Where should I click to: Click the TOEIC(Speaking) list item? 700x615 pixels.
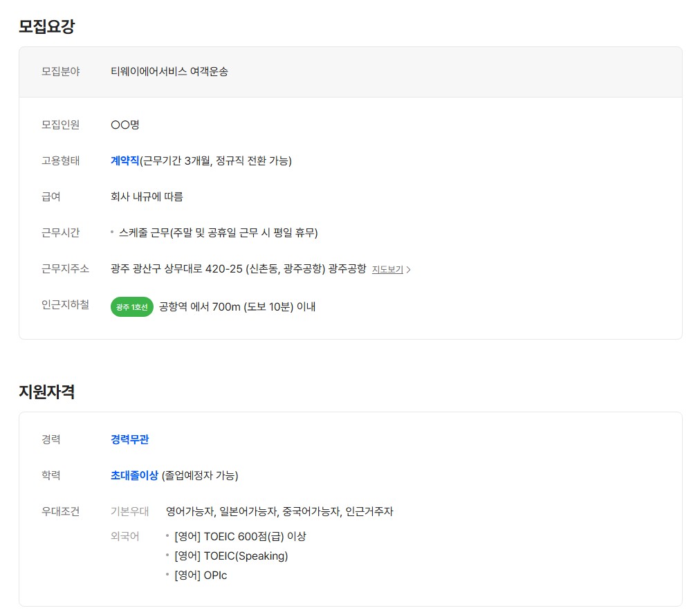231,556
